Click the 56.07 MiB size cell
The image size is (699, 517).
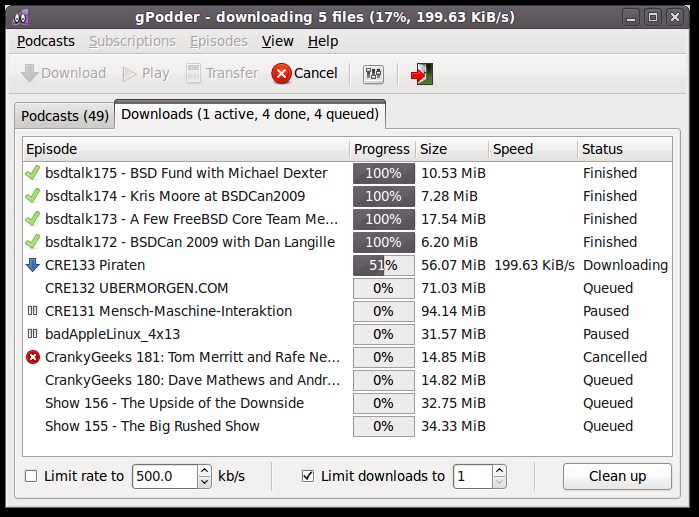[453, 265]
